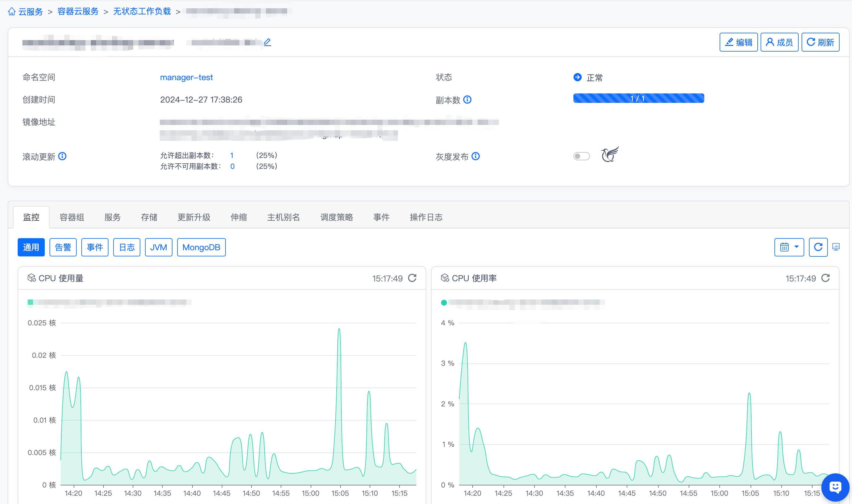Open the calendar time range dropdown
Viewport: 852px width, 504px height.
pyautogui.click(x=789, y=247)
